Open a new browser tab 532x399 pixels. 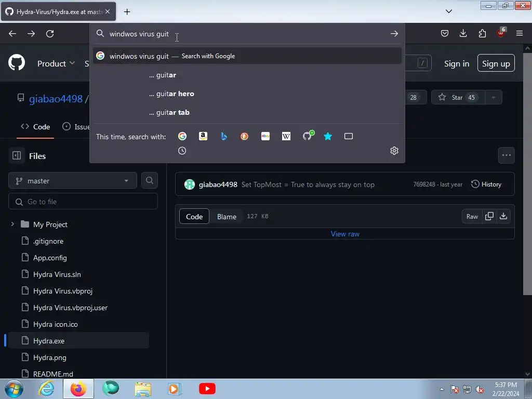click(x=127, y=11)
